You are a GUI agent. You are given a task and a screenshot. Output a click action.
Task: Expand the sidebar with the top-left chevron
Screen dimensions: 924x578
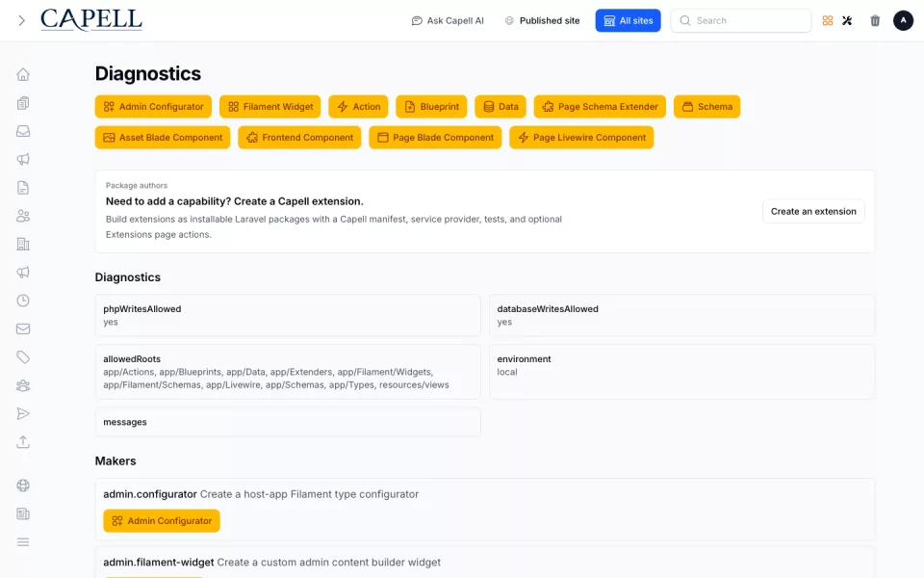pyautogui.click(x=22, y=20)
